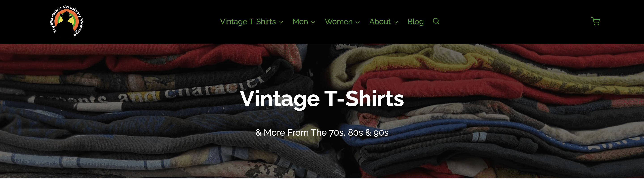Select the Women menu item
Screen dimensions: 644x179
point(339,21)
